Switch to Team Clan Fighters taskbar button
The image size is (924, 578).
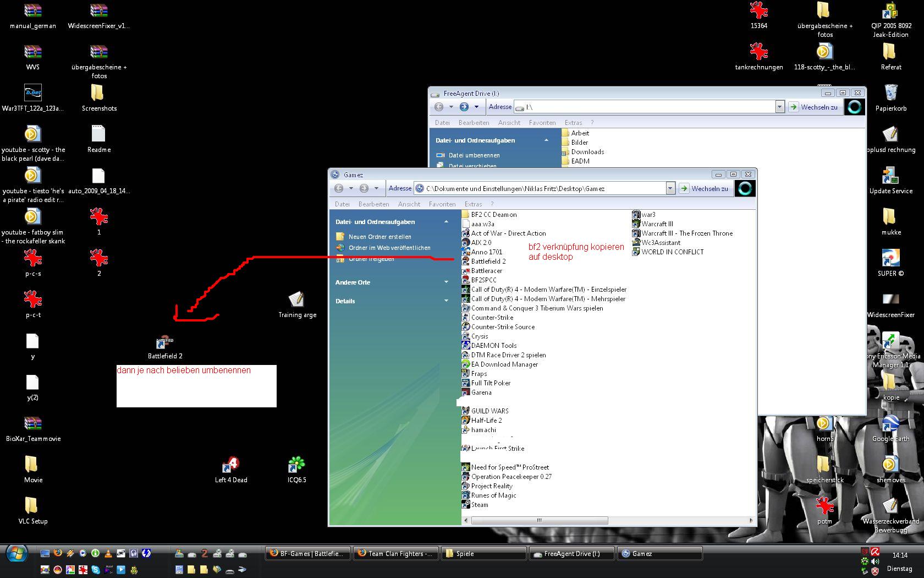[x=395, y=554]
